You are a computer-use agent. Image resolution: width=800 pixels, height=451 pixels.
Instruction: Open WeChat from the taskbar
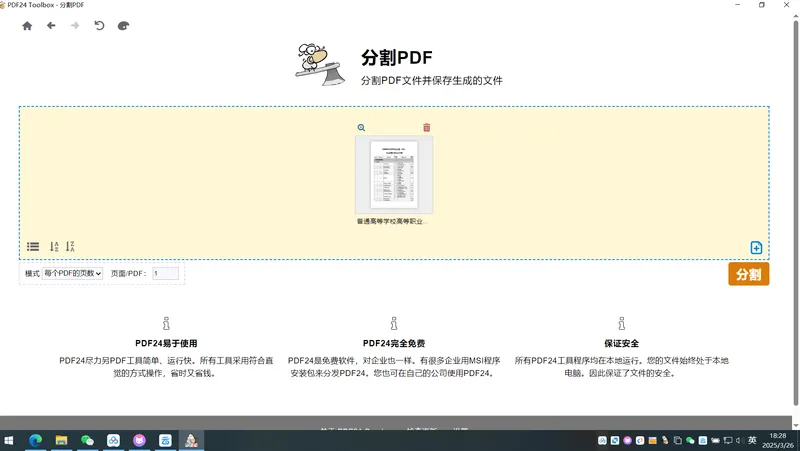(87, 440)
